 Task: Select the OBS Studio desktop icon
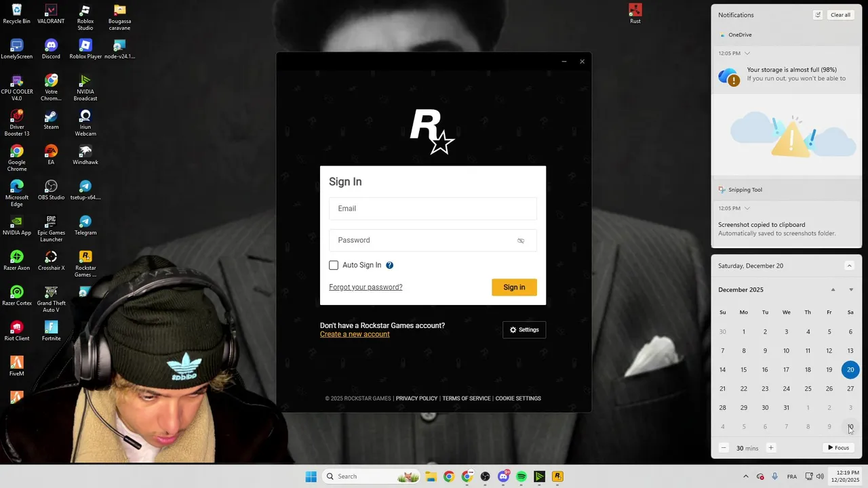[51, 190]
